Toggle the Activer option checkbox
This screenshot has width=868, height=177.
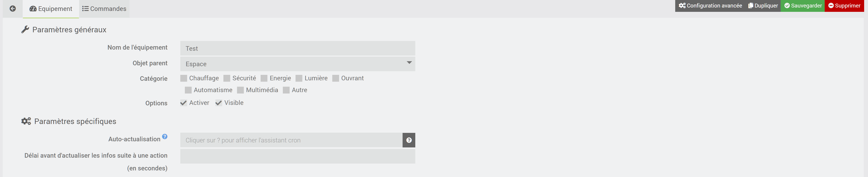click(x=184, y=103)
